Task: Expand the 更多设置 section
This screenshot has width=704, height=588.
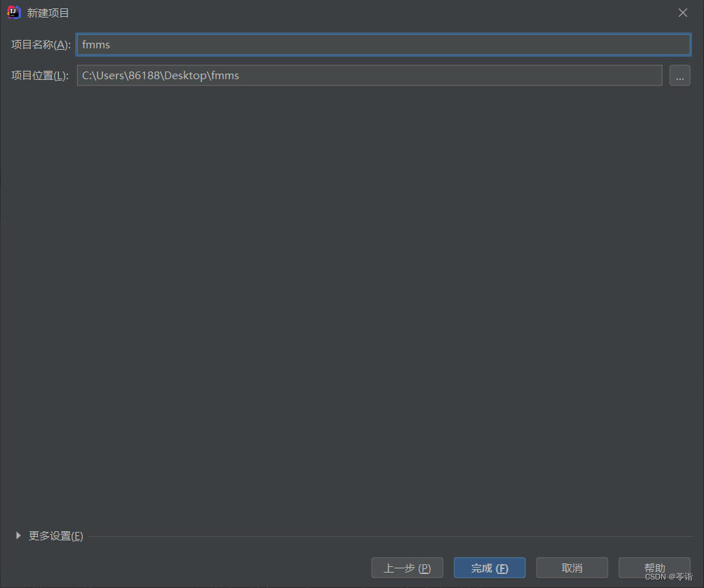Action: pos(49,536)
